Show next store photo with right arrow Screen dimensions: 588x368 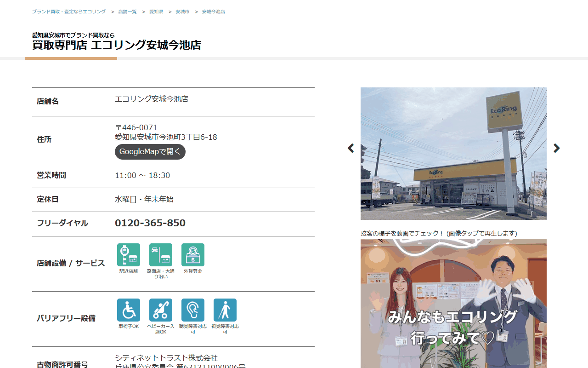tap(557, 148)
